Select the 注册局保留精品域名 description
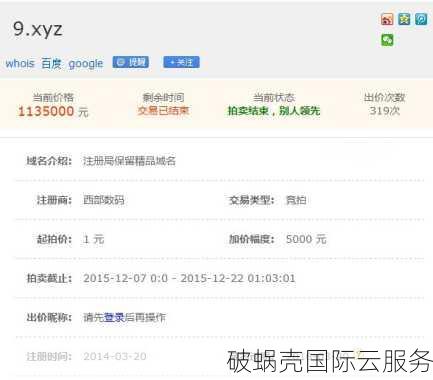 click(129, 161)
